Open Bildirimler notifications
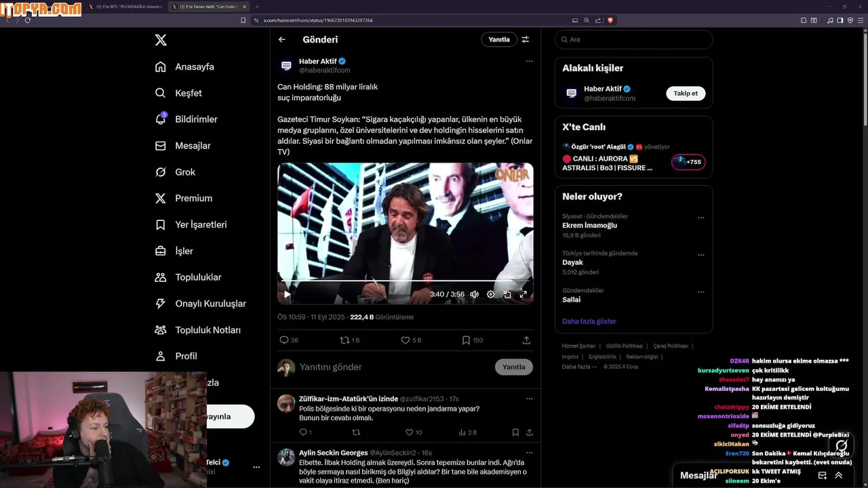 pos(186,119)
